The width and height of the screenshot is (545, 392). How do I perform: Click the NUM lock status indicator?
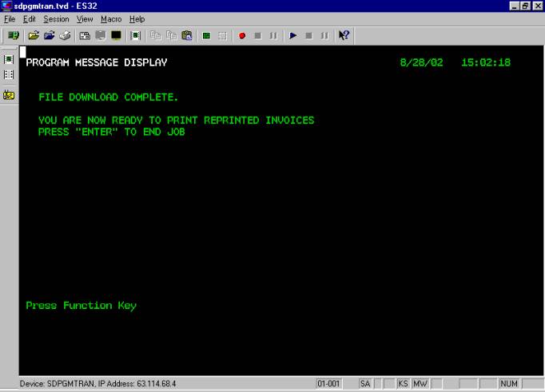(509, 384)
